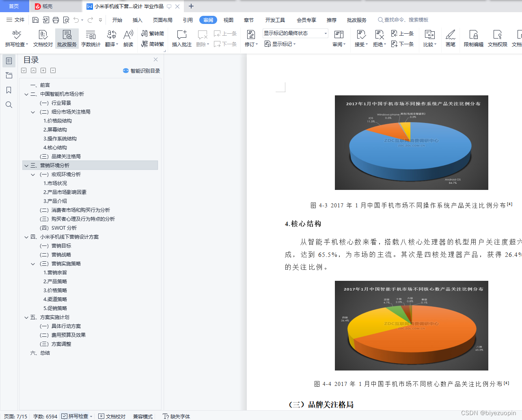Open document permissions (文档权限)
The width and height of the screenshot is (522, 420).
tap(498, 39)
